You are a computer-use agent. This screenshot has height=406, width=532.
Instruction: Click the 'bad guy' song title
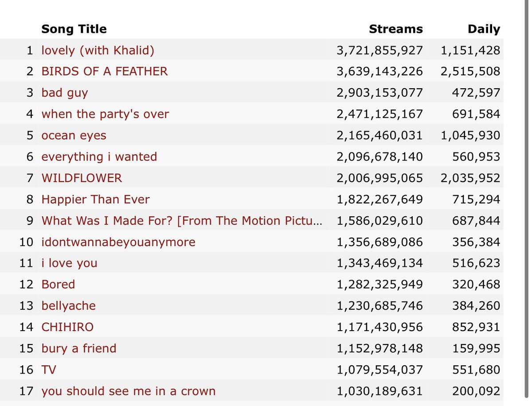[65, 93]
